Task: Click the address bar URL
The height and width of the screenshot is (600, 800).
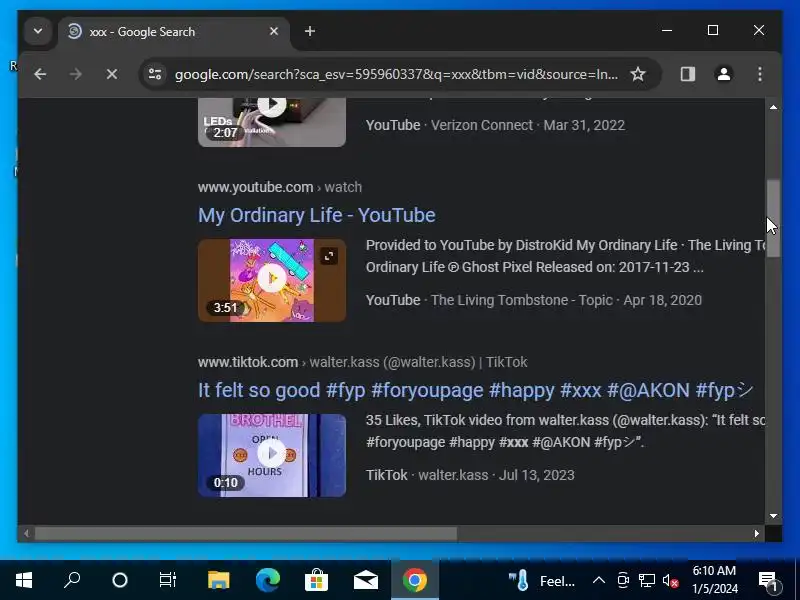Action: point(396,74)
